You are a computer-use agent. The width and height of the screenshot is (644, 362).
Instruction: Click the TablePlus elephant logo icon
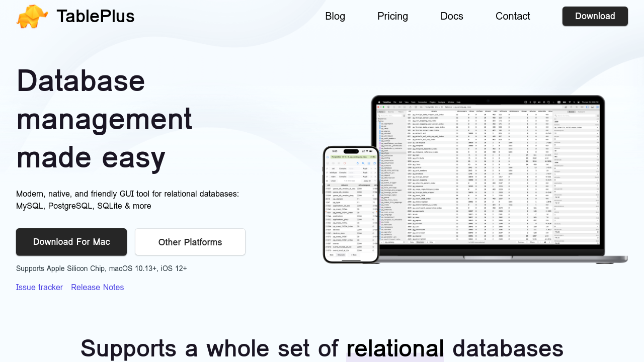(32, 16)
